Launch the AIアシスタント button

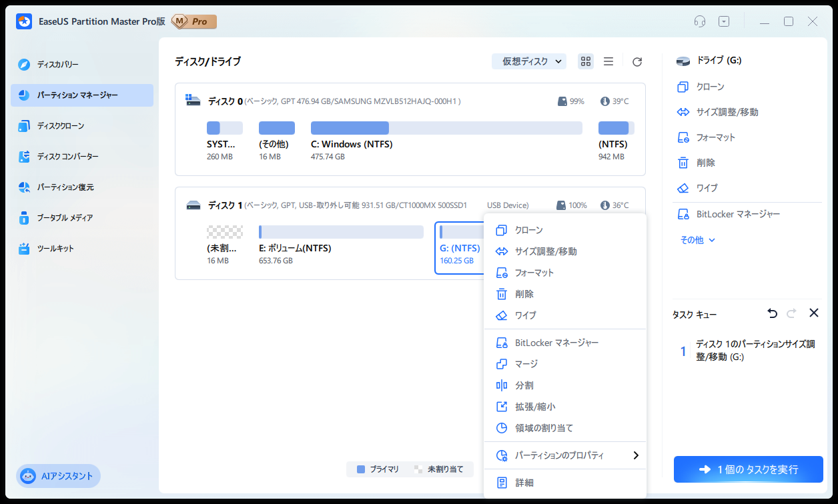(x=59, y=476)
